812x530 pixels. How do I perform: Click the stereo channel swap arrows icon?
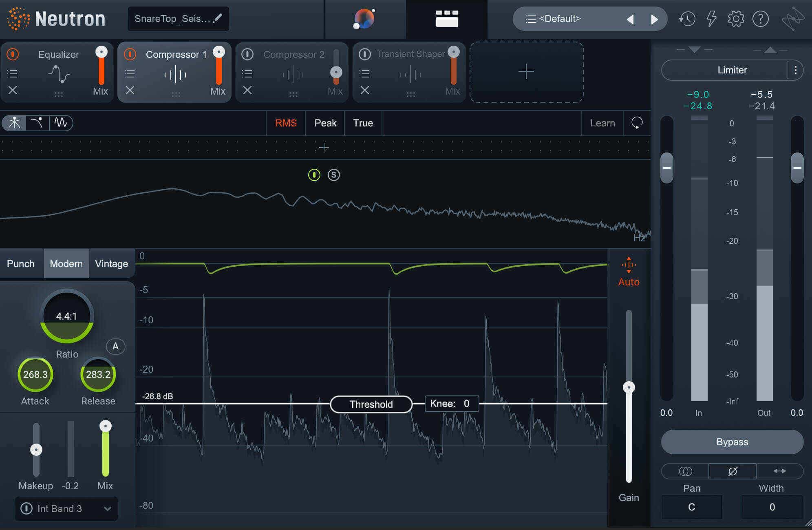780,471
